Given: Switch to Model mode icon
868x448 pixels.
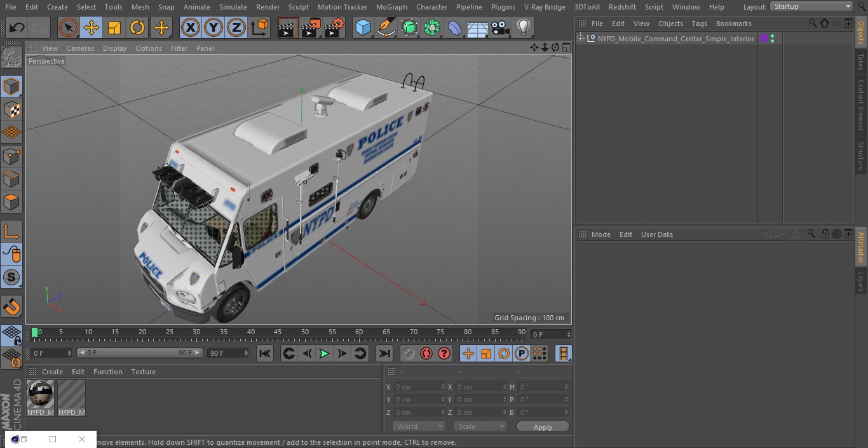Looking at the screenshot, I should pyautogui.click(x=12, y=86).
